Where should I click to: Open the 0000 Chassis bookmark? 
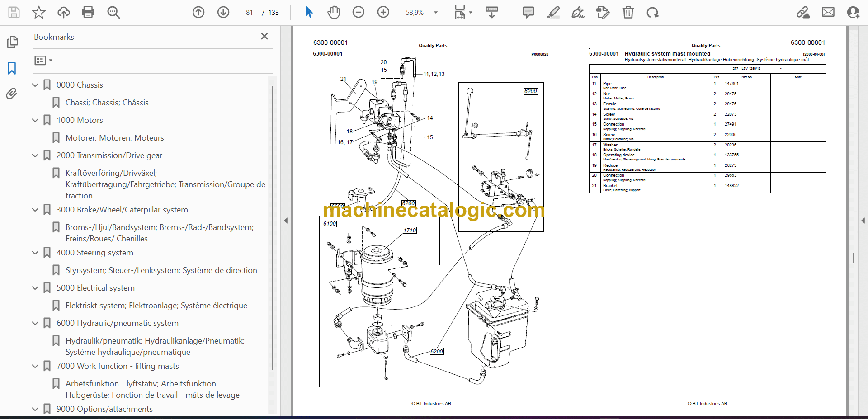click(80, 85)
